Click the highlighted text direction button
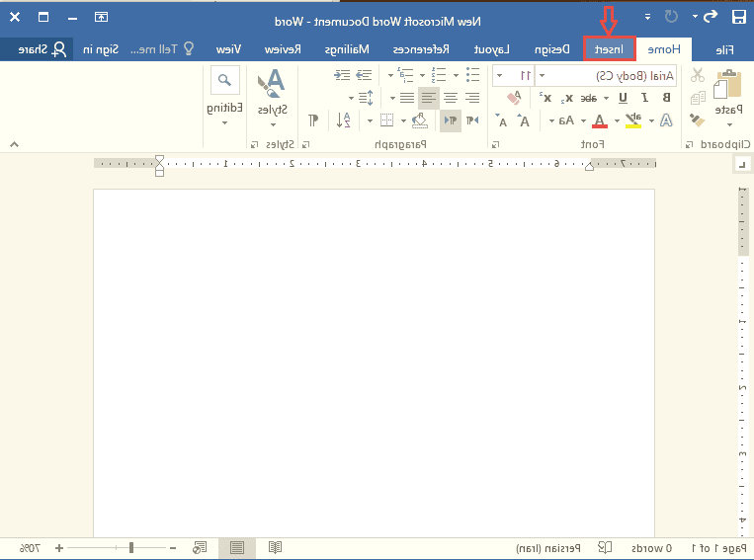Image resolution: width=754 pixels, height=560 pixels. tap(451, 120)
